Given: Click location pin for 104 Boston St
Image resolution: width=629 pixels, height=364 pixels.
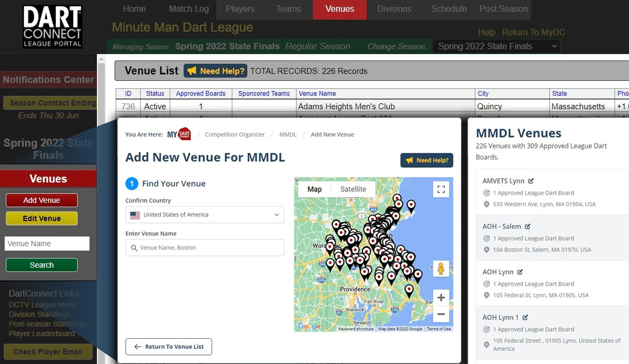Looking at the screenshot, I should 487,249.
